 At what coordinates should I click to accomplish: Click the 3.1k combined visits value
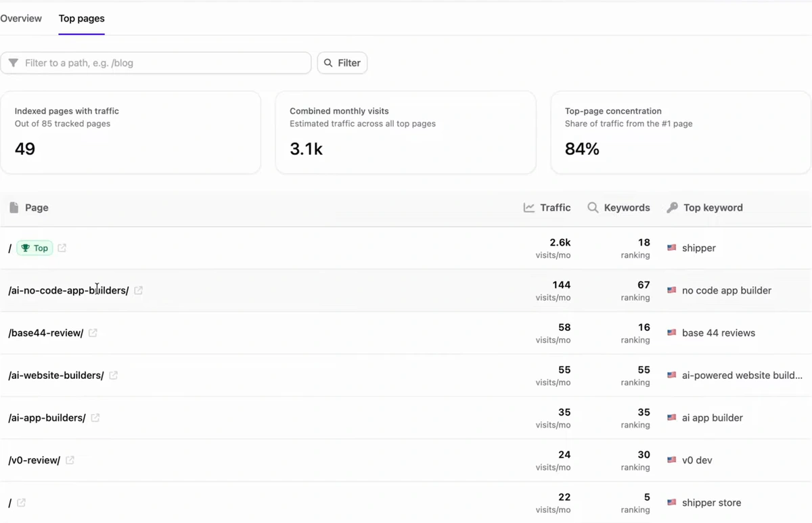[x=306, y=150]
